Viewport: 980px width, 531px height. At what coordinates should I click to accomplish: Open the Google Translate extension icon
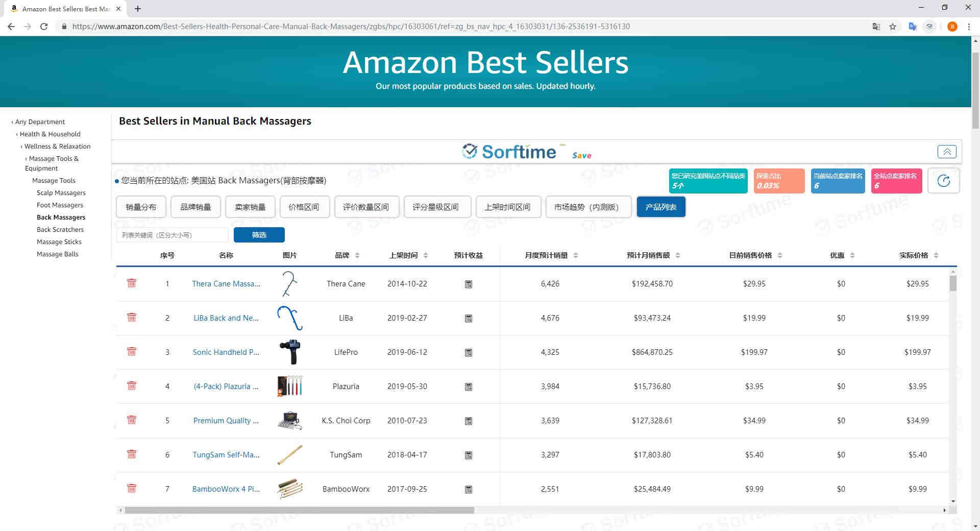[x=913, y=27]
